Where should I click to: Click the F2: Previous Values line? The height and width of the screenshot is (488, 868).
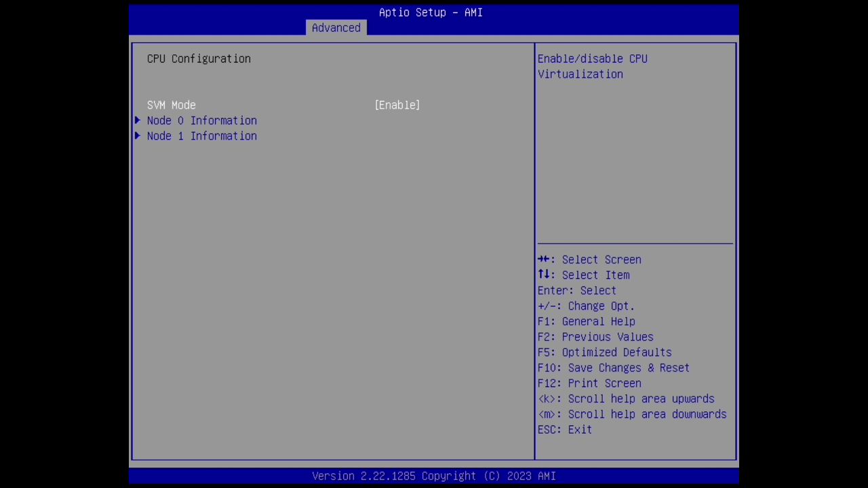coord(595,338)
